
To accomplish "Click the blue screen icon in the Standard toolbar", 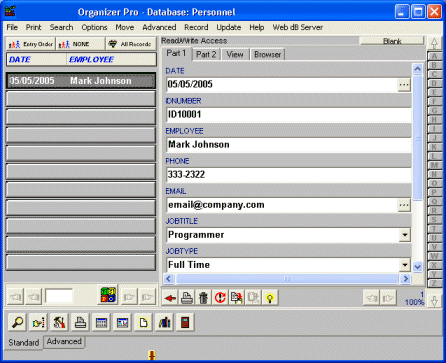I will click(122, 322).
